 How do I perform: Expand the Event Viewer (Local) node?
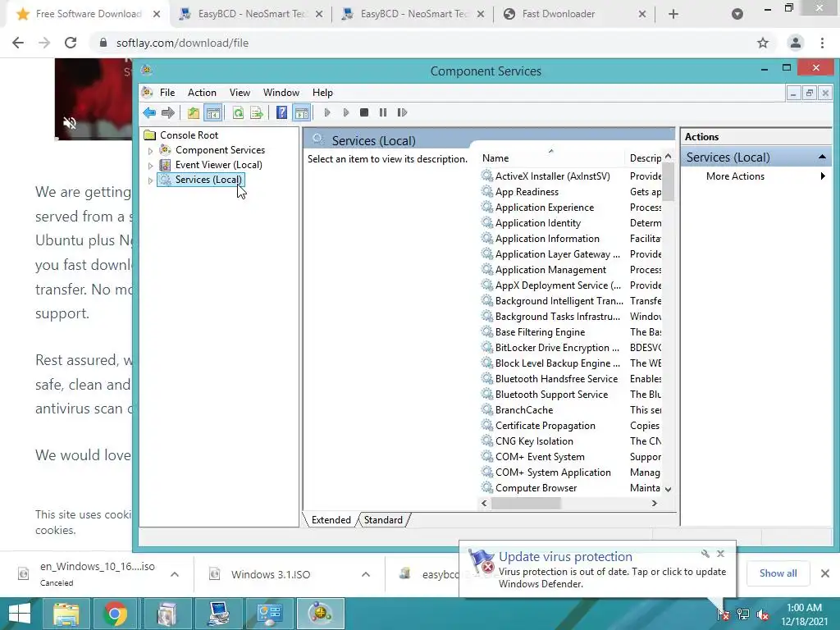151,166
